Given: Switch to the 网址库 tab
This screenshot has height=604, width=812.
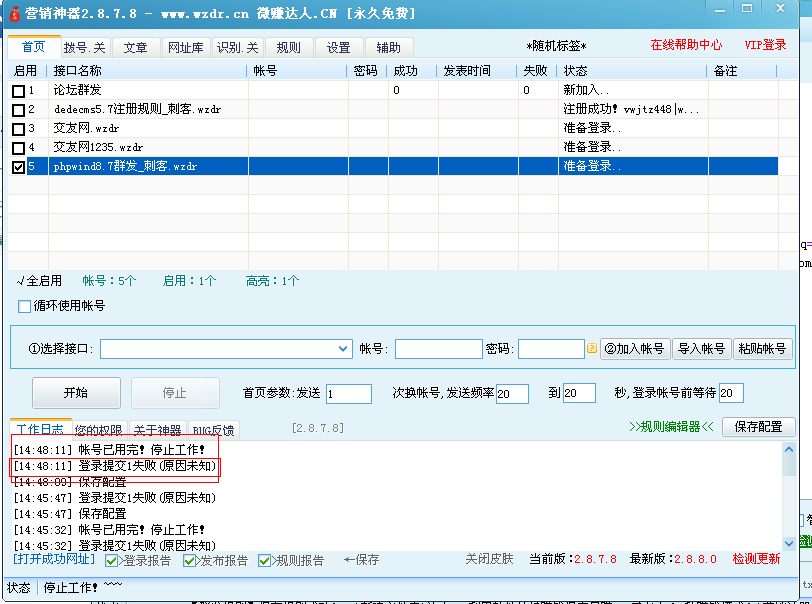Looking at the screenshot, I should [185, 48].
